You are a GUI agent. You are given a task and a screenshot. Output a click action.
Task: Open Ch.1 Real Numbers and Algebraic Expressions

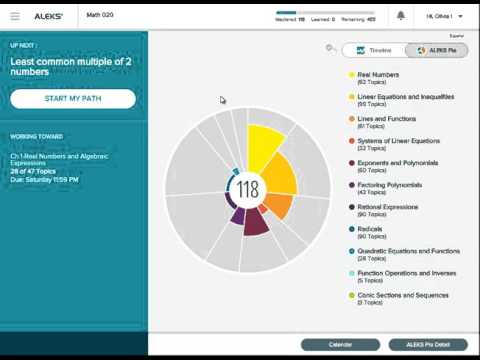pos(59,159)
